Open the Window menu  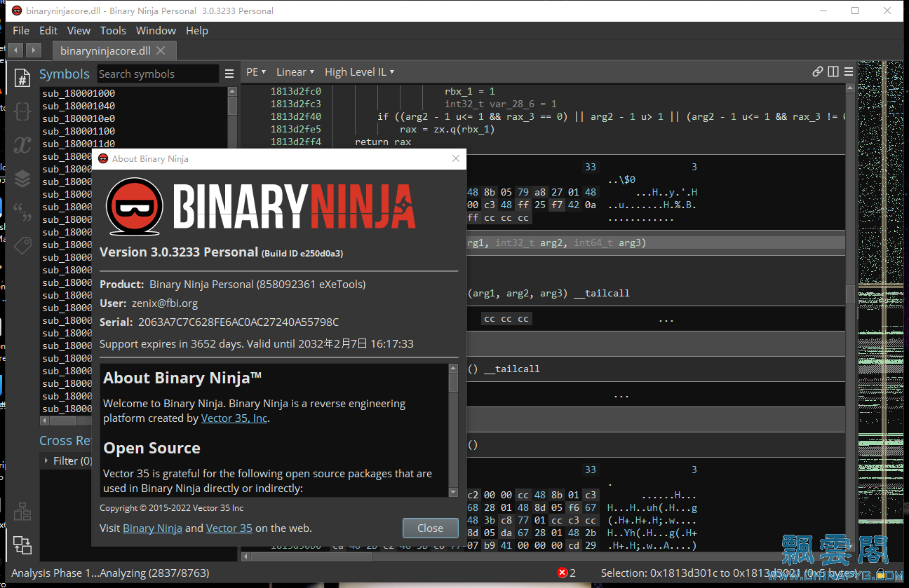click(156, 30)
